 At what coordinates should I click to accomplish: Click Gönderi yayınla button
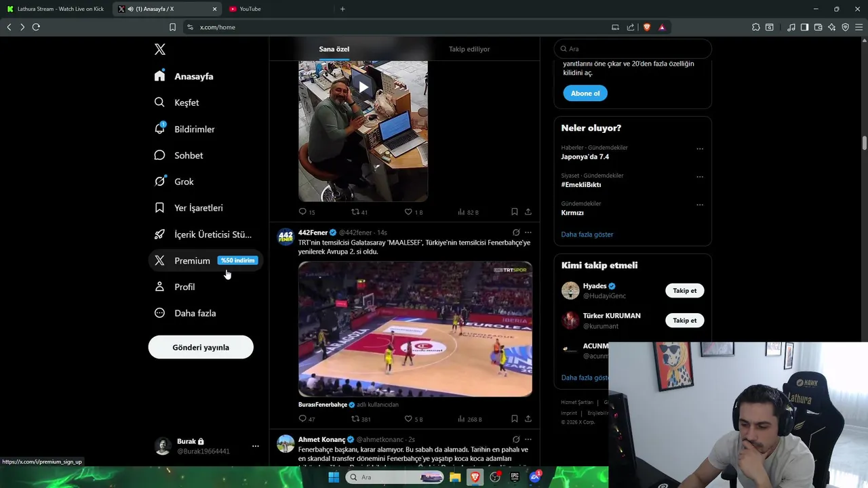click(201, 347)
